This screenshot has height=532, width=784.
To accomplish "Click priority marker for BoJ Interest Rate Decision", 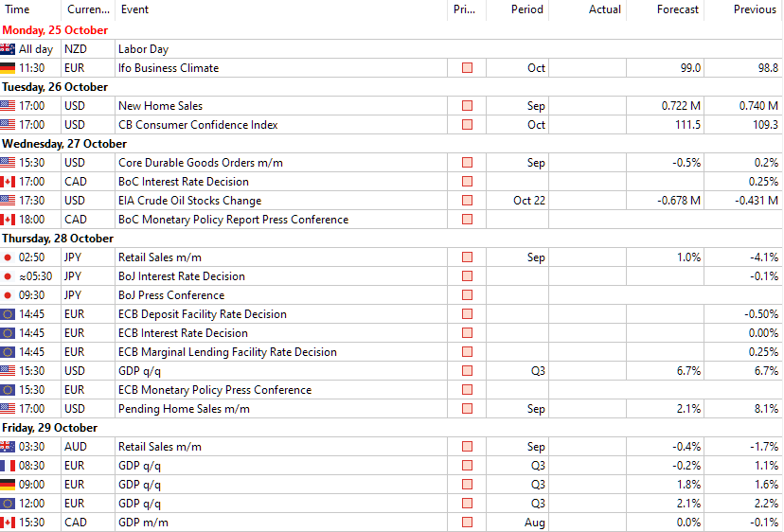I will pos(467,276).
